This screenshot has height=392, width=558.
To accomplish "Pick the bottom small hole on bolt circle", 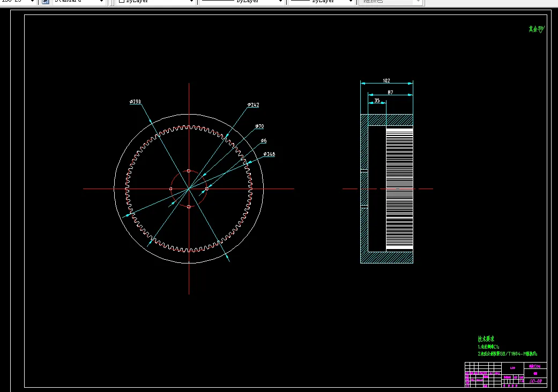I will point(189,207).
